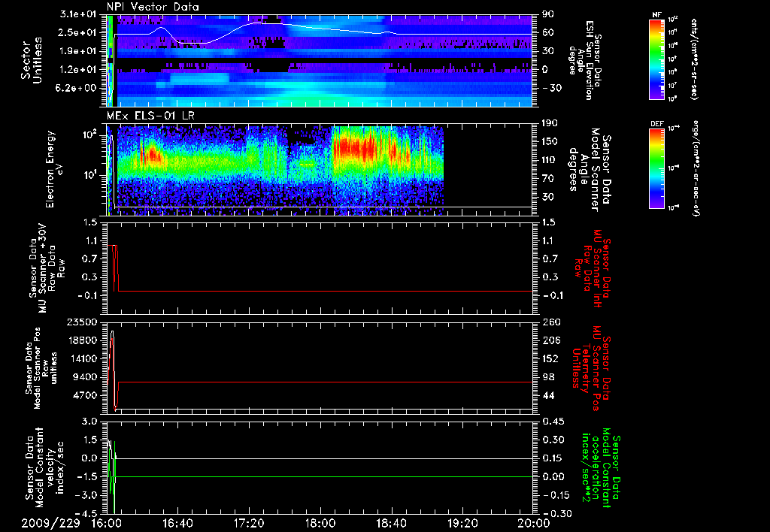The image size is (770, 532).
Task: Click the 16:40 time tick label
Action: [x=177, y=523]
